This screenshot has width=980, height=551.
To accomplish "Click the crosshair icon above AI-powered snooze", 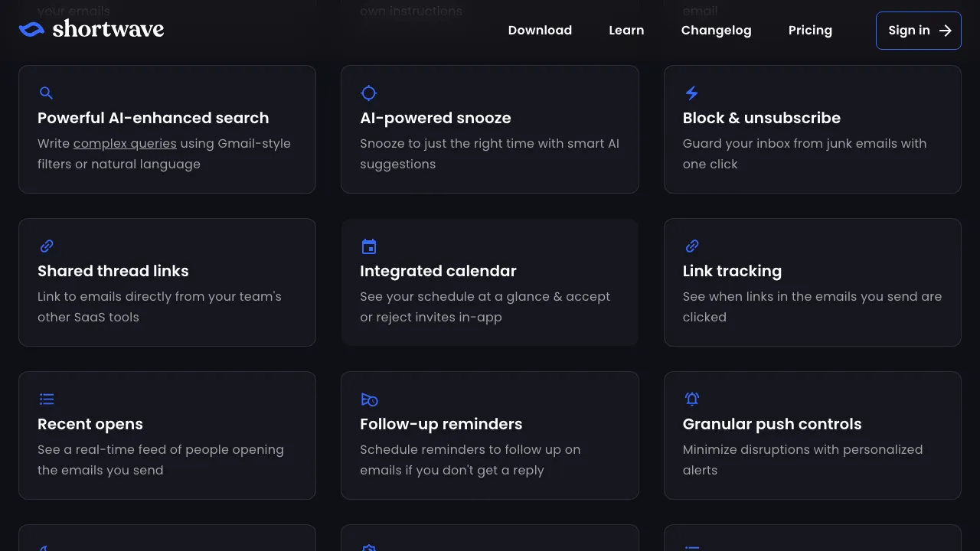I will tap(368, 93).
